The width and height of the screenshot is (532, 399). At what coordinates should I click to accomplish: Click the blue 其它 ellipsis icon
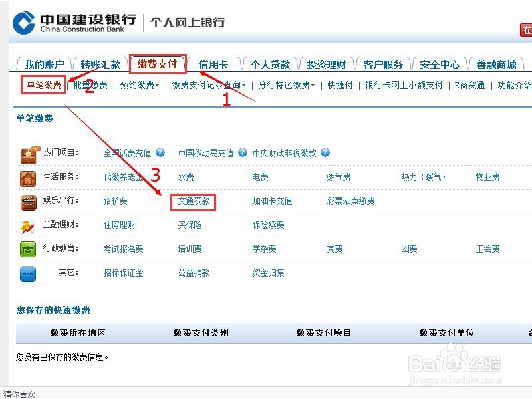(x=27, y=273)
